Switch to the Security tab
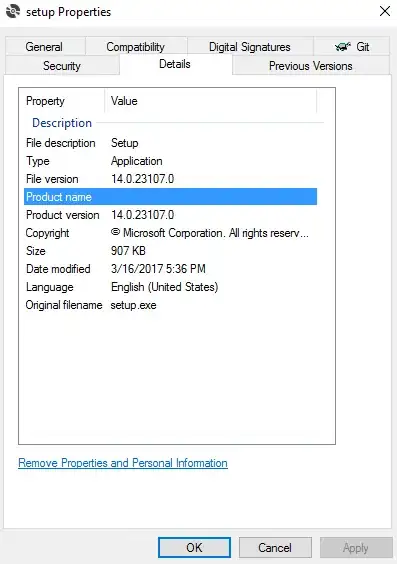397x564 pixels. point(62,66)
